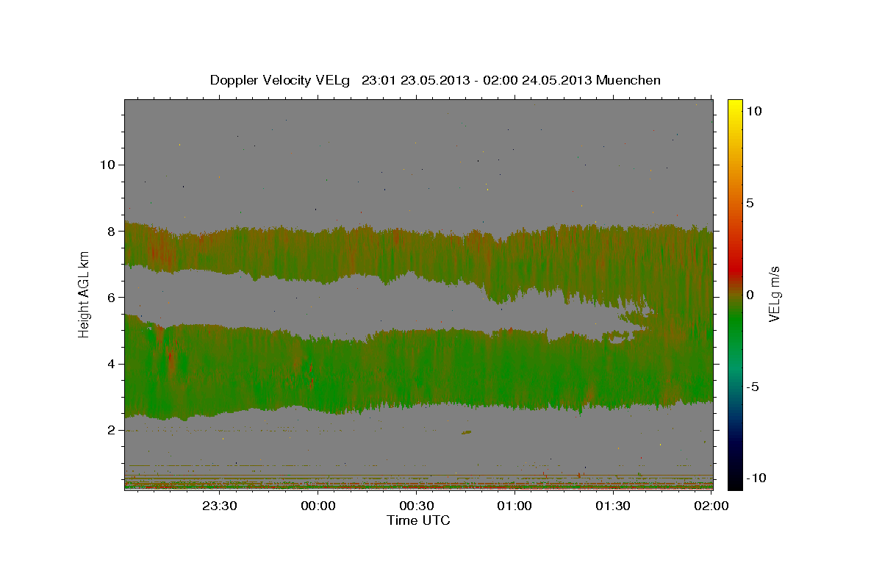Click the 'Muenchen' station name in title
The width and height of the screenshot is (882, 588).
[629, 80]
